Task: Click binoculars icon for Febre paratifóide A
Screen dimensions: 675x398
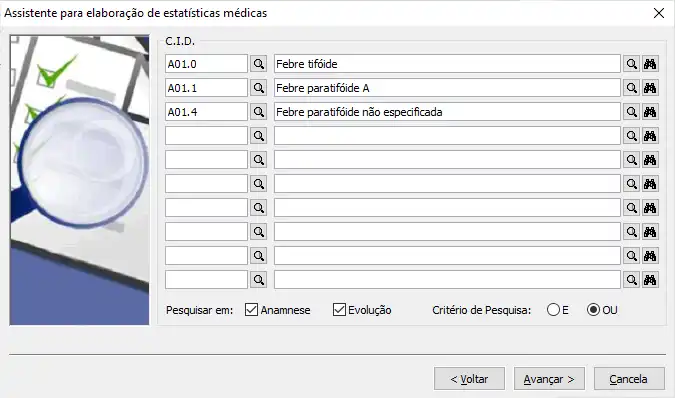Action: [650, 88]
